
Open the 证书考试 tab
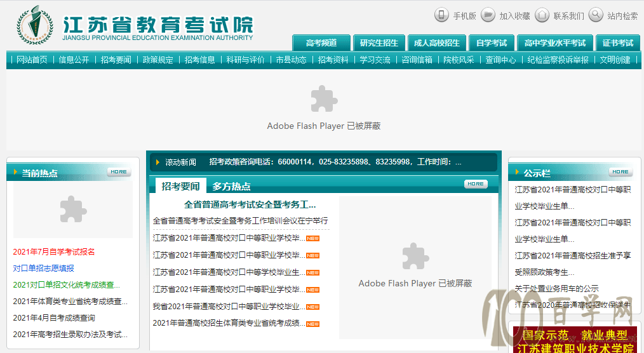pos(618,43)
